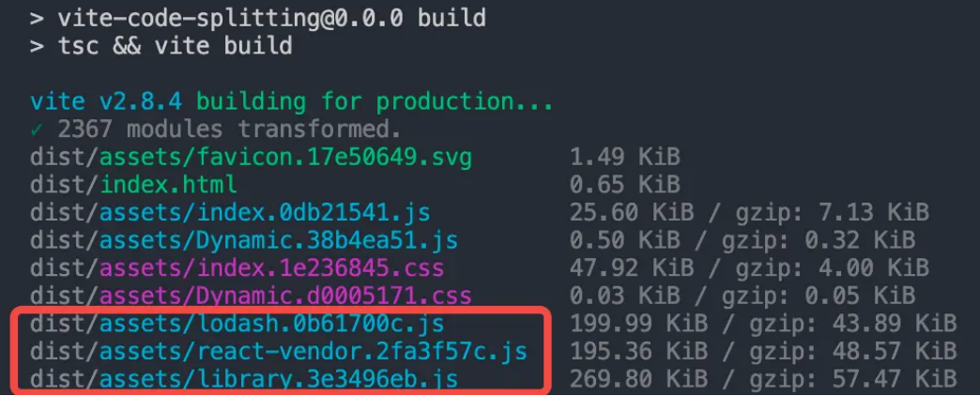Click the favicon.17e50649.svg file path

[251, 158]
